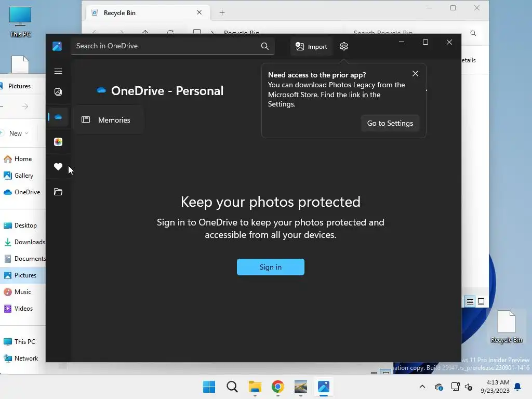Open All Photos gallery in sidebar
Image resolution: width=532 pixels, height=399 pixels.
pyautogui.click(x=58, y=92)
